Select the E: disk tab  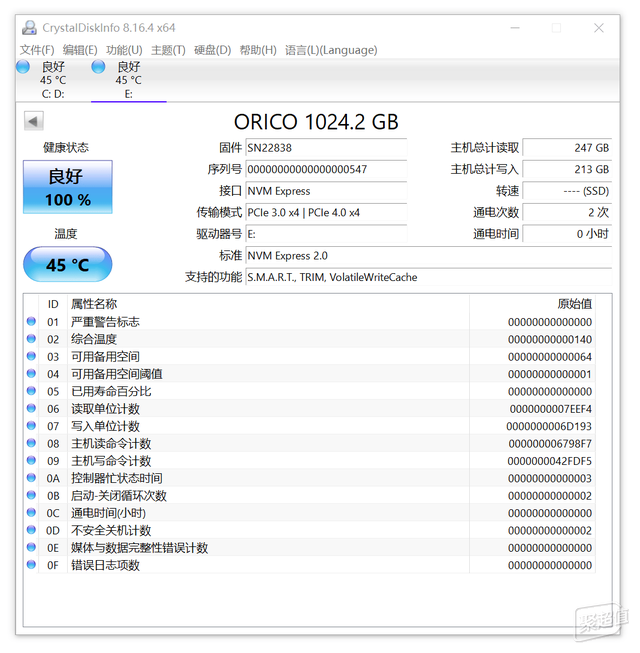[129, 80]
